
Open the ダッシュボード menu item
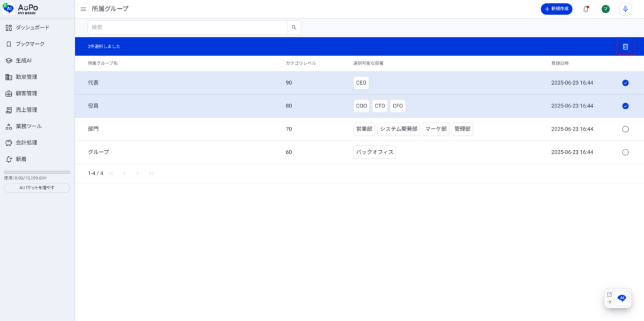(x=32, y=28)
